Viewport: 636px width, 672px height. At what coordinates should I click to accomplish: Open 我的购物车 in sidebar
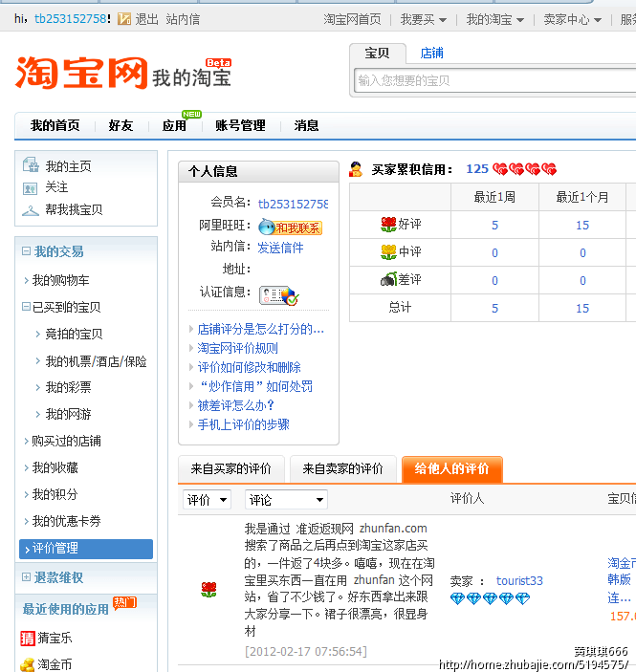(61, 280)
